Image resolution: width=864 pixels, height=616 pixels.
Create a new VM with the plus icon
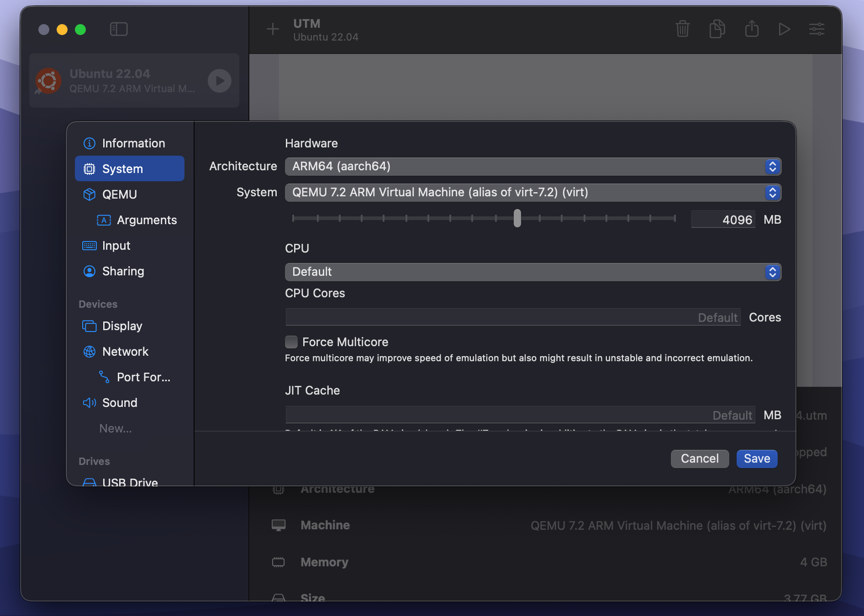tap(272, 29)
